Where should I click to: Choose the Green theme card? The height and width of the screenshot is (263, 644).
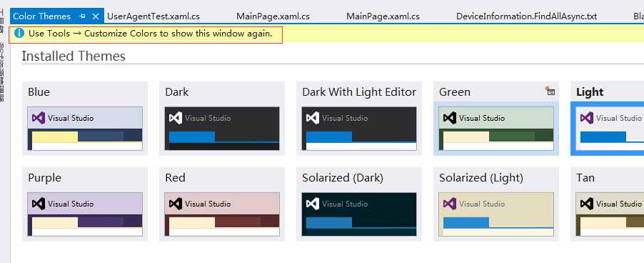pyautogui.click(x=496, y=119)
